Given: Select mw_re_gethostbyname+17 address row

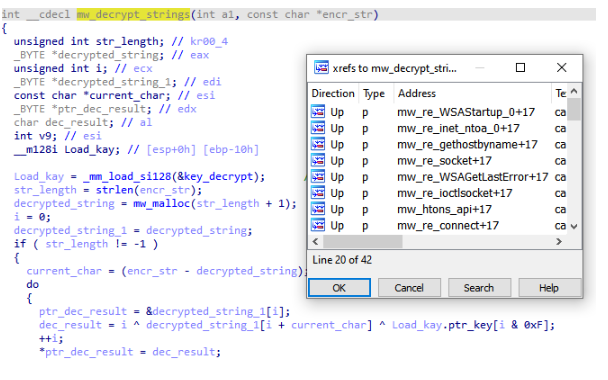Looking at the screenshot, I should pos(467,145).
